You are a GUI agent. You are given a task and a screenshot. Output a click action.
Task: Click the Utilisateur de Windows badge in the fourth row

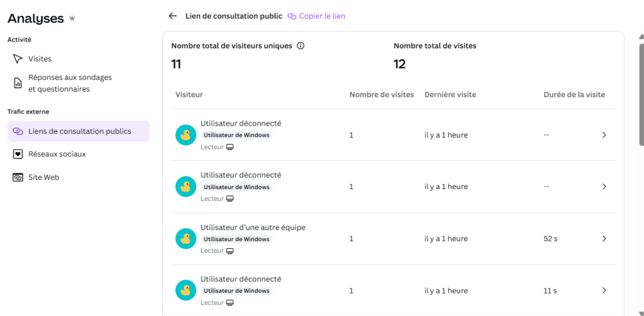(x=236, y=290)
